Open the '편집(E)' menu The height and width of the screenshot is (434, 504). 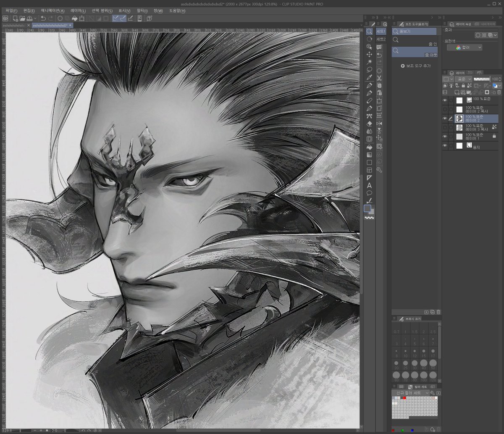(x=29, y=11)
